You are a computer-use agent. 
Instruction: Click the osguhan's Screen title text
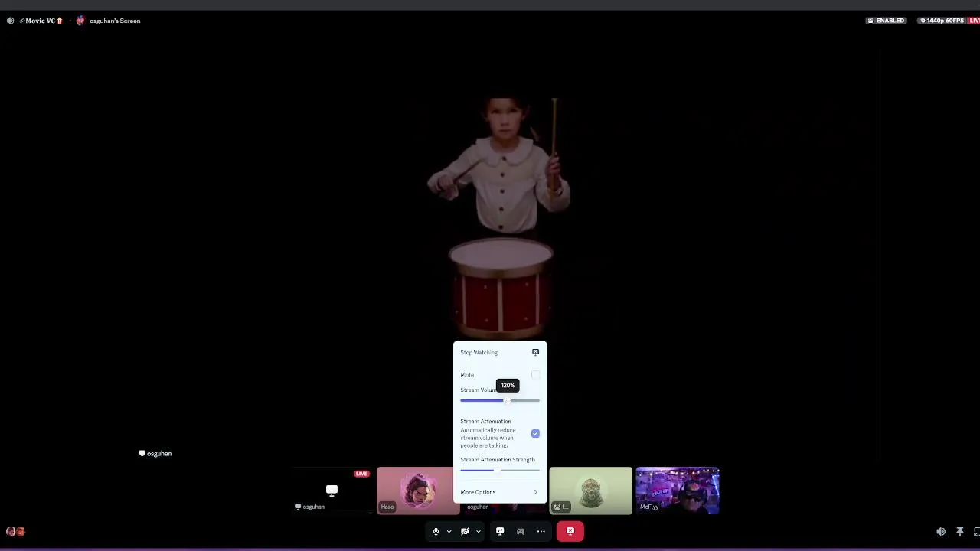click(x=115, y=21)
